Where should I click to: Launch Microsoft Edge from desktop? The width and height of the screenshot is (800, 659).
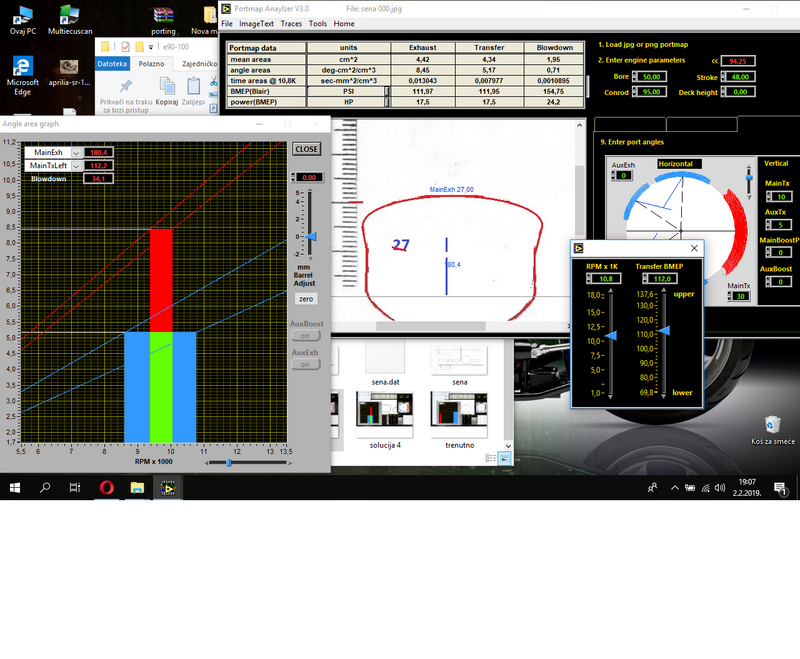(x=22, y=75)
